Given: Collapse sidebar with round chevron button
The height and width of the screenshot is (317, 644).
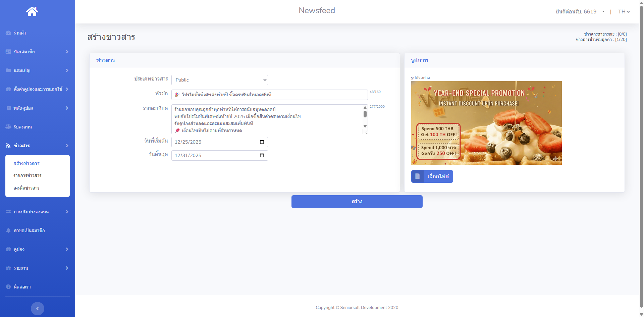Looking at the screenshot, I should (x=38, y=309).
